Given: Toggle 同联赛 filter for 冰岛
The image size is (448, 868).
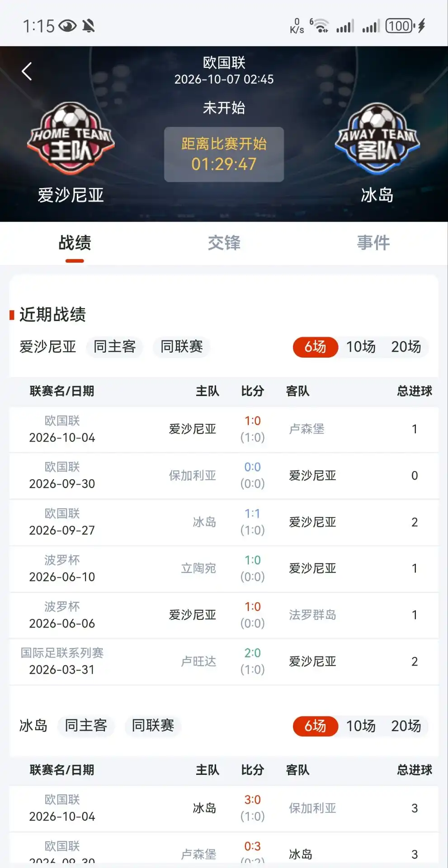Looking at the screenshot, I should [x=153, y=726].
